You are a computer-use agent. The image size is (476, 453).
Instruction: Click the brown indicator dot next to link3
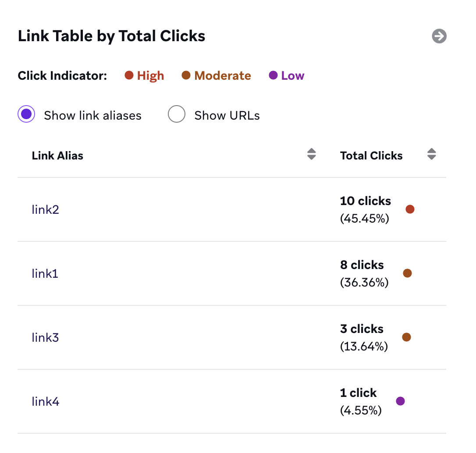(x=407, y=337)
